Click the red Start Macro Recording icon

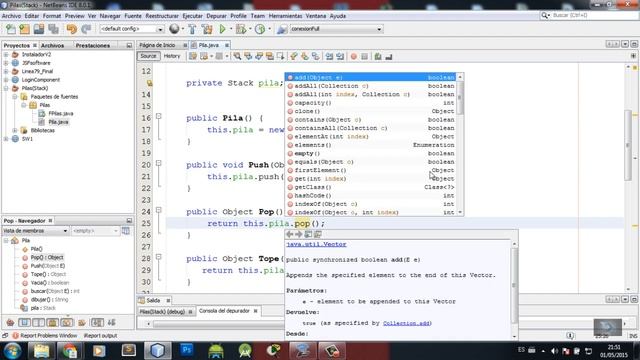pos(353,56)
